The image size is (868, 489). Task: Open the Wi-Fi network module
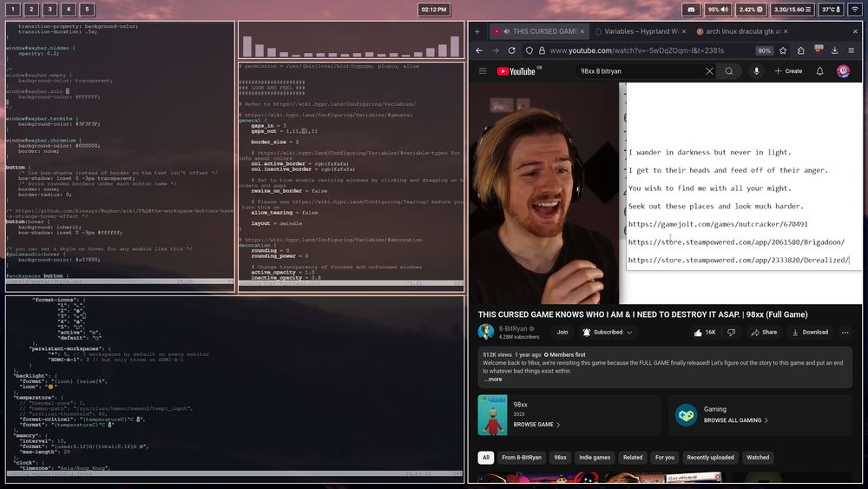[x=855, y=10]
